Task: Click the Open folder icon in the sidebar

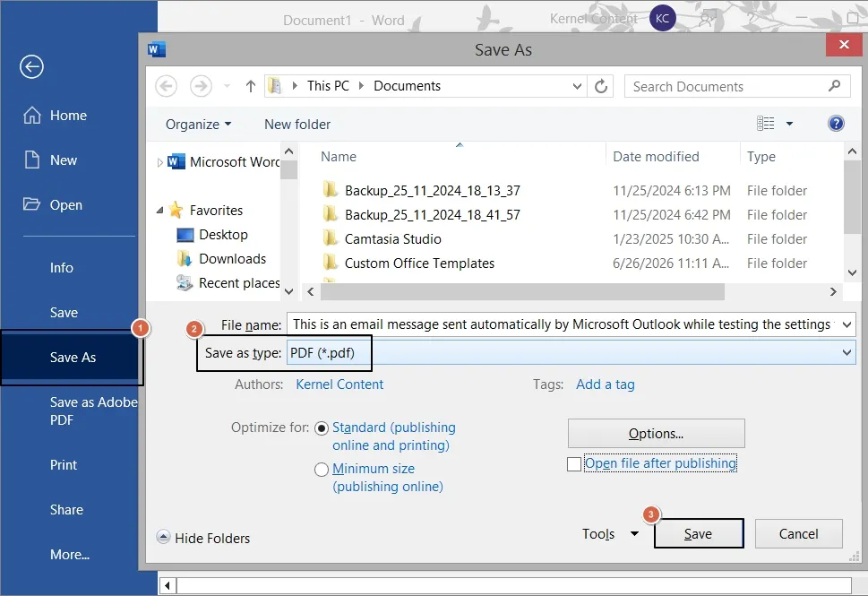Action: [31, 204]
